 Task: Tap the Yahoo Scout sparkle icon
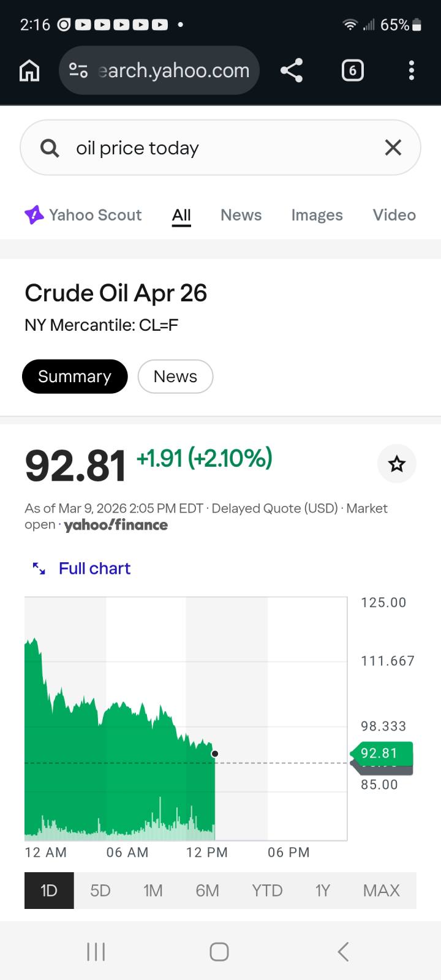(x=34, y=215)
